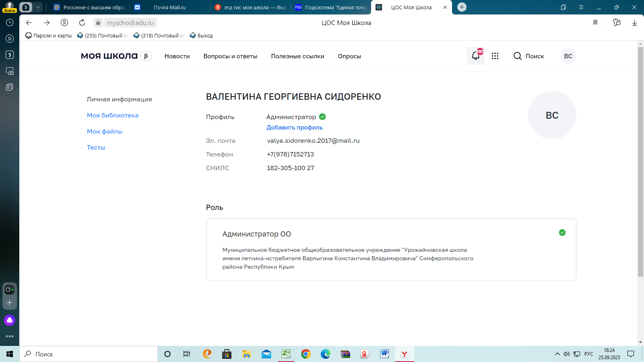Open the notifications bell icon
This screenshot has height=362, width=644.
click(x=475, y=56)
